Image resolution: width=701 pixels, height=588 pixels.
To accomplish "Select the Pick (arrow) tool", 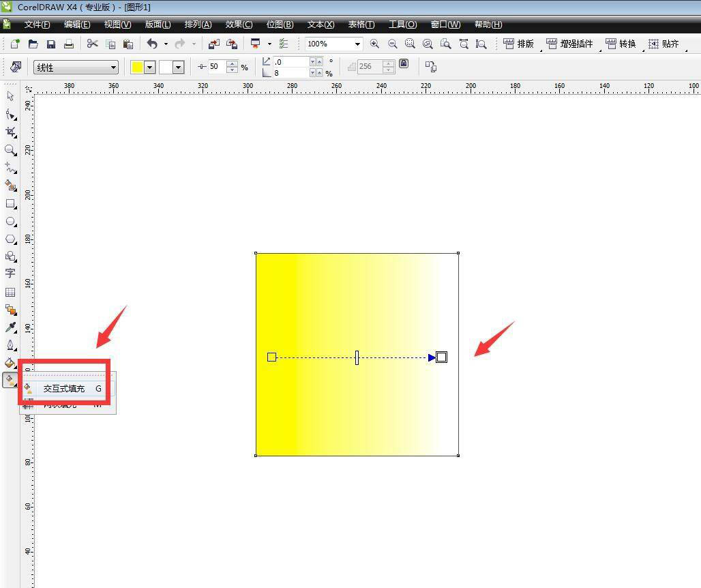I will tap(10, 96).
